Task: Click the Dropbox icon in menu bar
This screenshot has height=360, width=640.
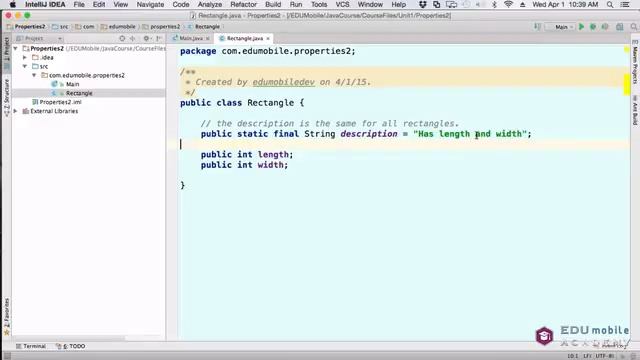Action: pos(422,4)
